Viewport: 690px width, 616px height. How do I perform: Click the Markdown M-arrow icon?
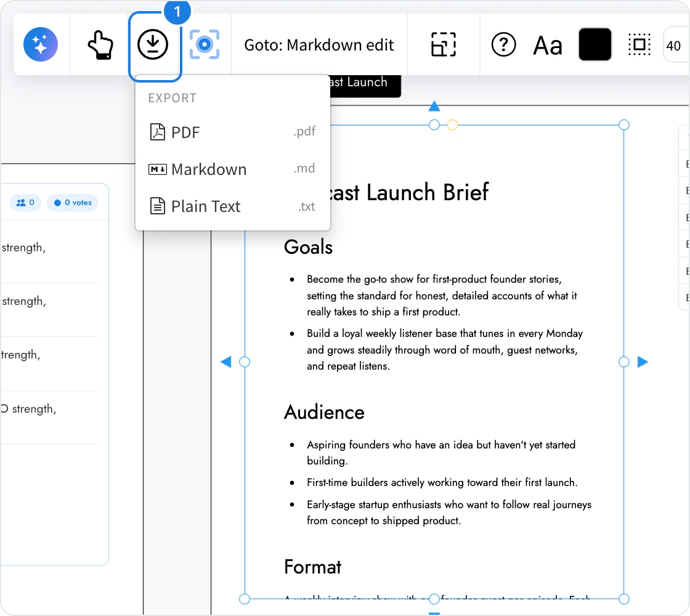tap(158, 169)
